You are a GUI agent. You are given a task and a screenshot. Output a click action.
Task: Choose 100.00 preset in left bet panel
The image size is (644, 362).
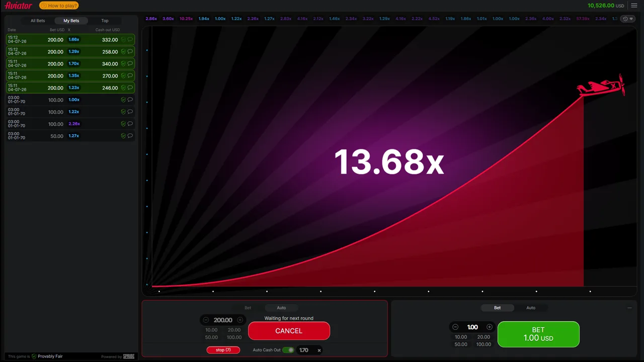(x=234, y=337)
